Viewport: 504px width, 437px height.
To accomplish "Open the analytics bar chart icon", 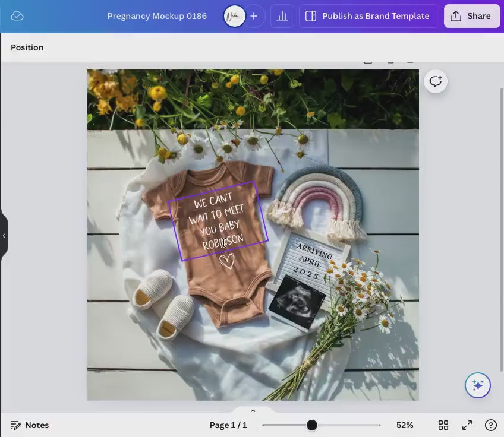I will pos(282,16).
